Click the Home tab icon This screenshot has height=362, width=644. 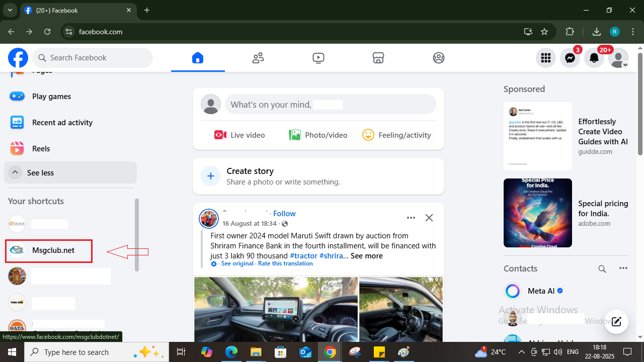(198, 58)
